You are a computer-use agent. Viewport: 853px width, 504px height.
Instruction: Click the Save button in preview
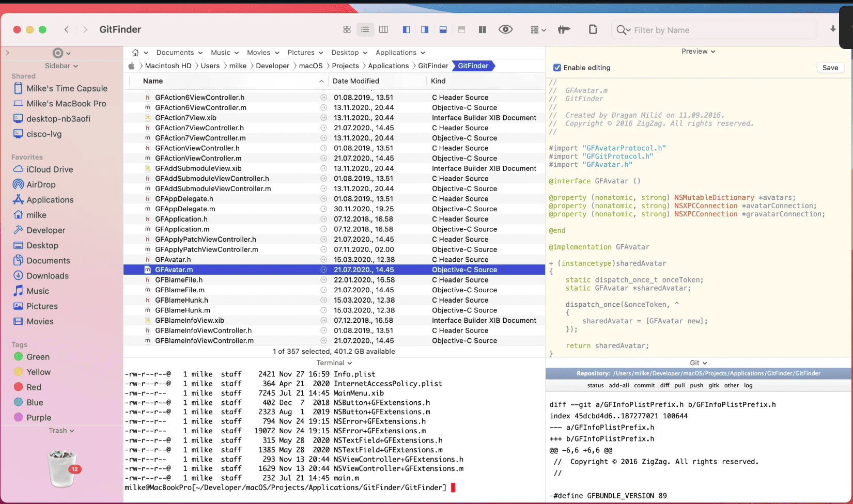(x=830, y=68)
